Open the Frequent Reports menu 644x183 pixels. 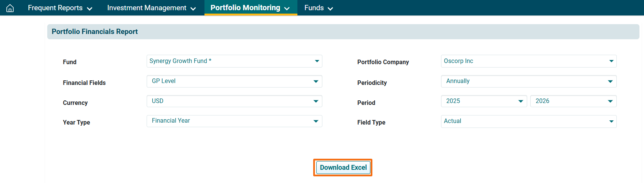tap(55, 8)
